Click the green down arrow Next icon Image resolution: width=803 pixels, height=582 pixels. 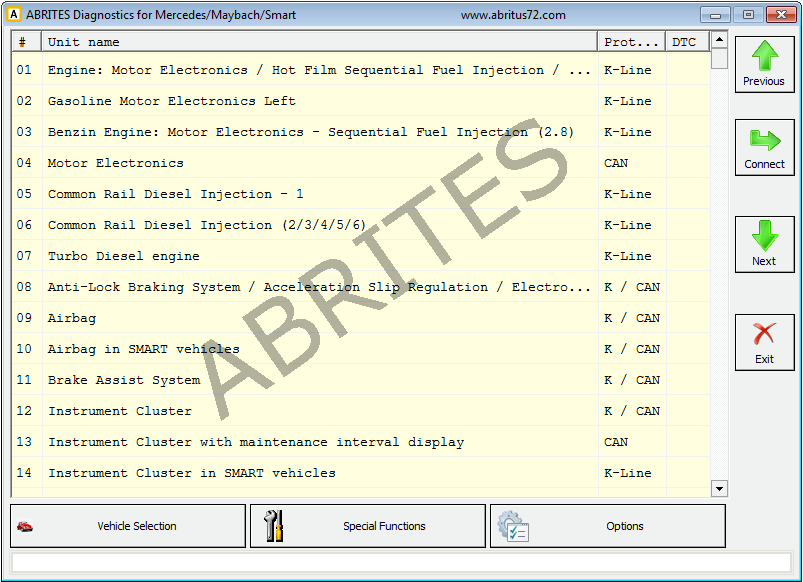(764, 236)
